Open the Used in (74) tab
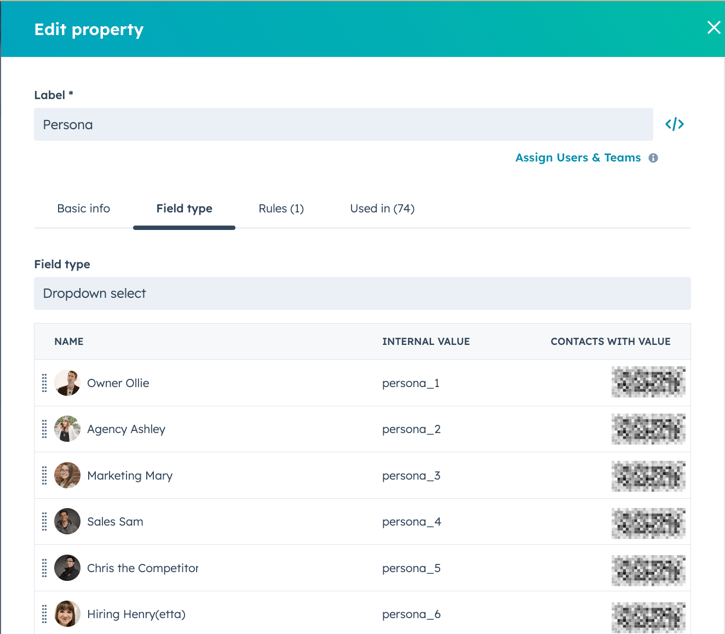725x634 pixels. (x=382, y=208)
